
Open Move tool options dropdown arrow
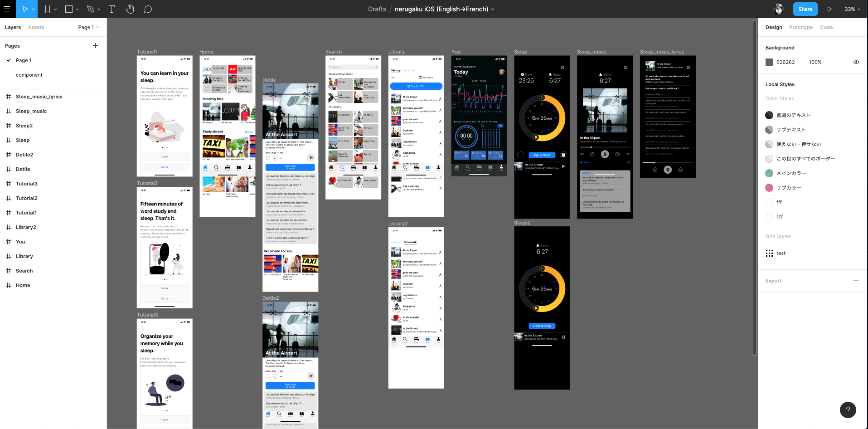(34, 9)
